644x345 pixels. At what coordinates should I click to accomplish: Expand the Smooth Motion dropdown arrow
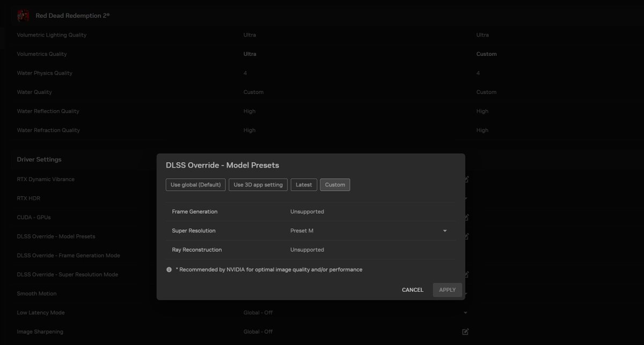tap(465, 294)
